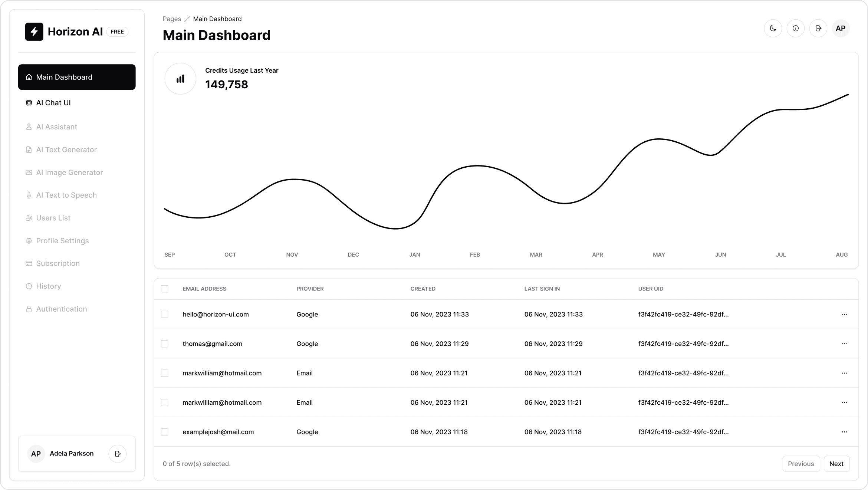Select Main Dashboard in sidebar
This screenshot has height=490, width=868.
(77, 77)
